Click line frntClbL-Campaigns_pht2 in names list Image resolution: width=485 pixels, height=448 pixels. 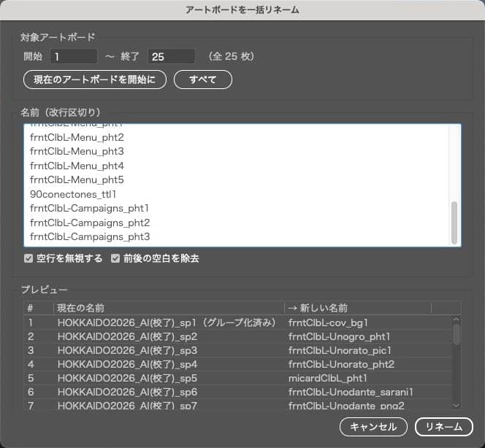coord(90,223)
